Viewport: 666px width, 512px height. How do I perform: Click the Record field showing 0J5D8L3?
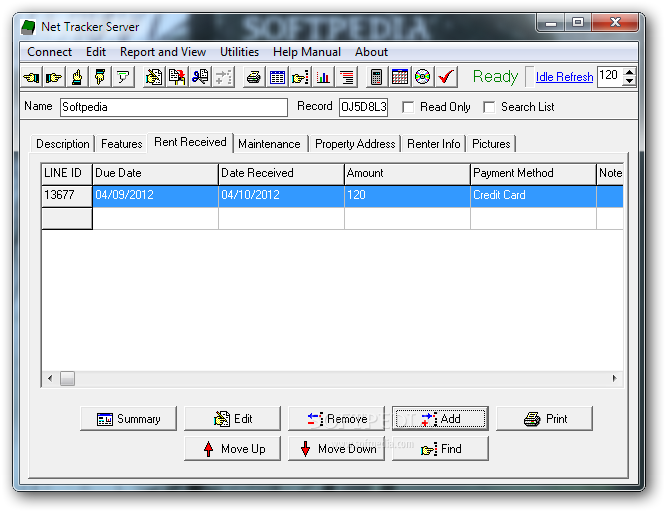coord(364,107)
